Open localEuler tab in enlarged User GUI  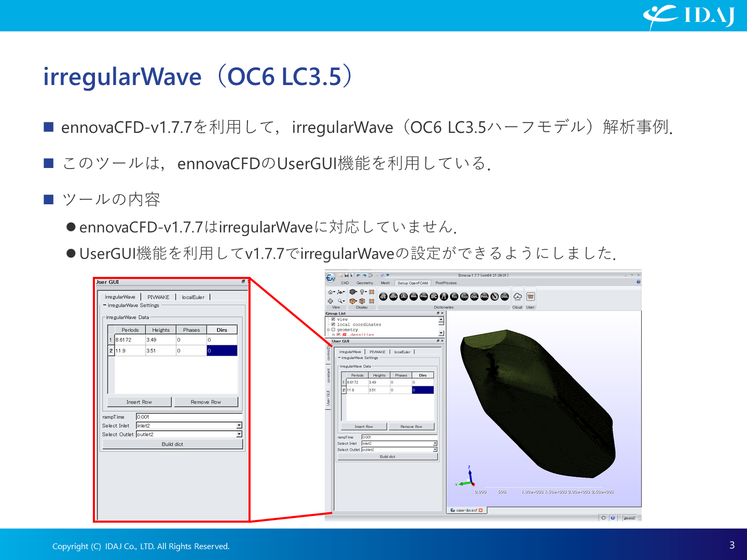pyautogui.click(x=193, y=297)
